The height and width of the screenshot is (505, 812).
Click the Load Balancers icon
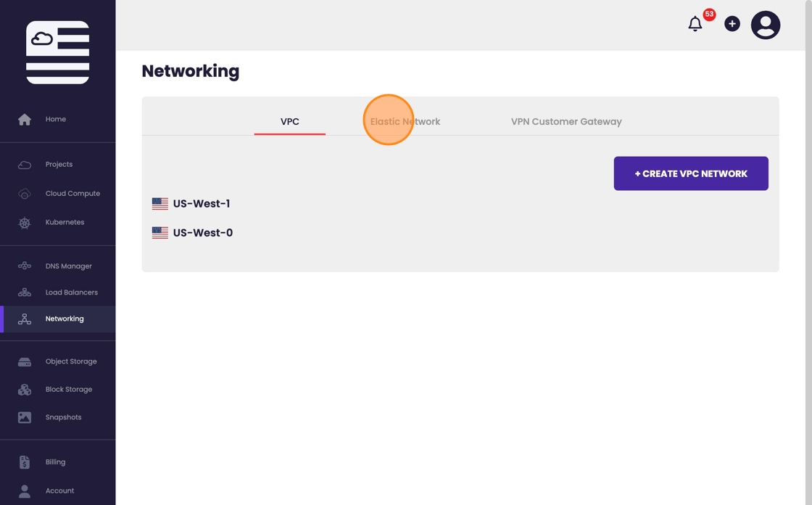tap(25, 292)
